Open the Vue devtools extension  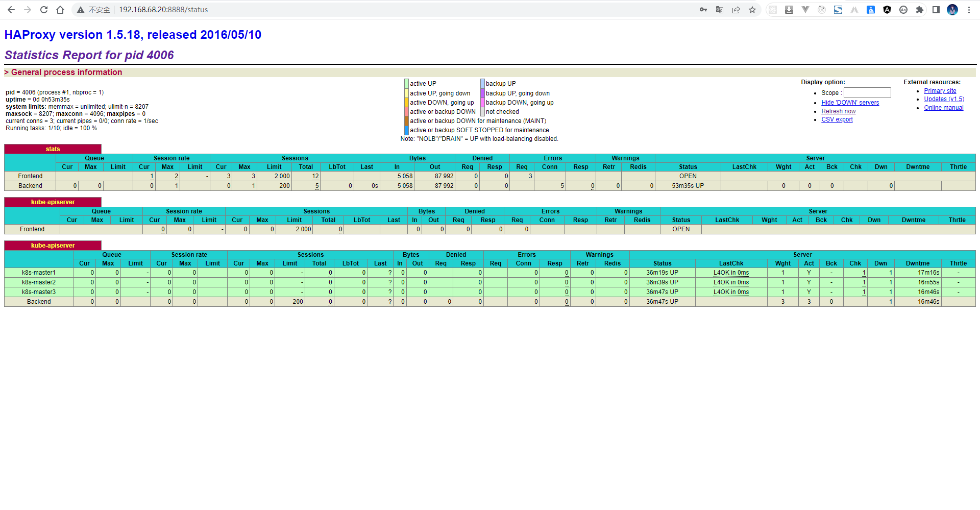pyautogui.click(x=805, y=10)
